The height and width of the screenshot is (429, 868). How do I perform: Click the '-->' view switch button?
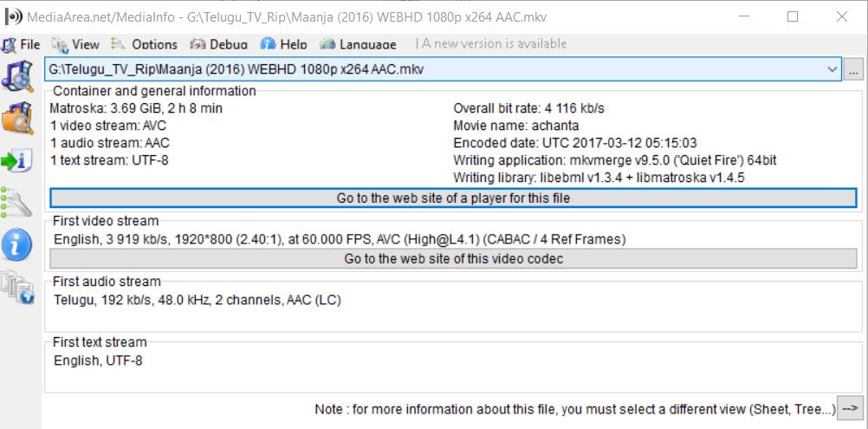850,409
